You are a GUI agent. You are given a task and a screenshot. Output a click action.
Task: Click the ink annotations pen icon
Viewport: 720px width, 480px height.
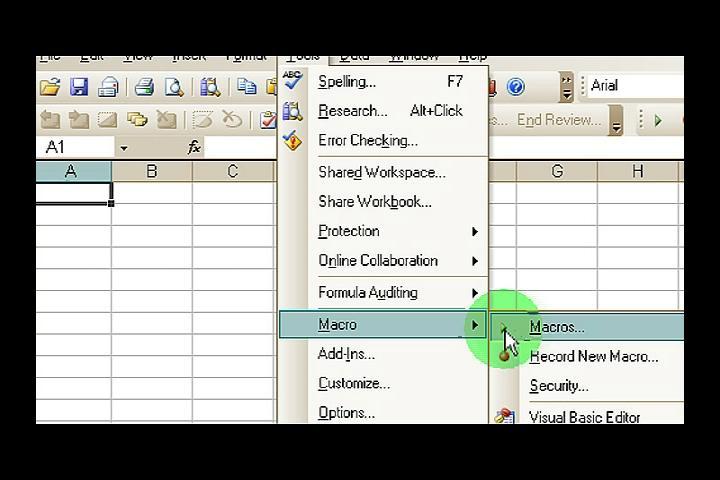pyautogui.click(x=202, y=120)
